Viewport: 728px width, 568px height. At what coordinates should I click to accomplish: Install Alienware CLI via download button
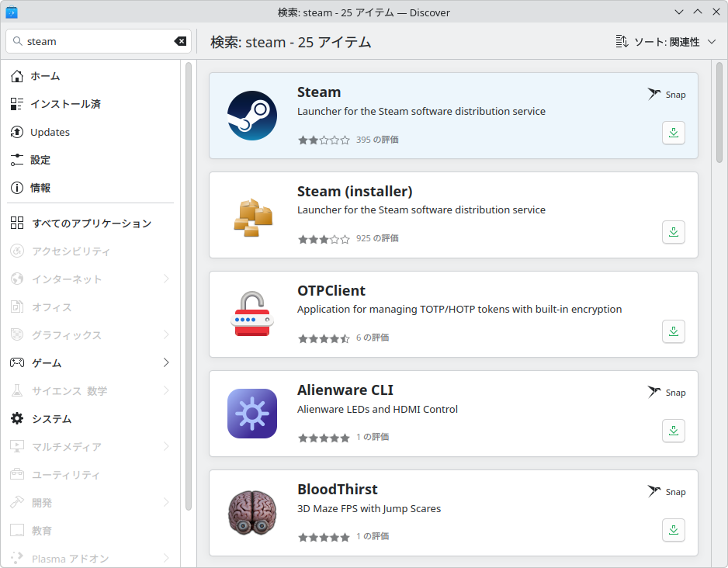point(673,431)
